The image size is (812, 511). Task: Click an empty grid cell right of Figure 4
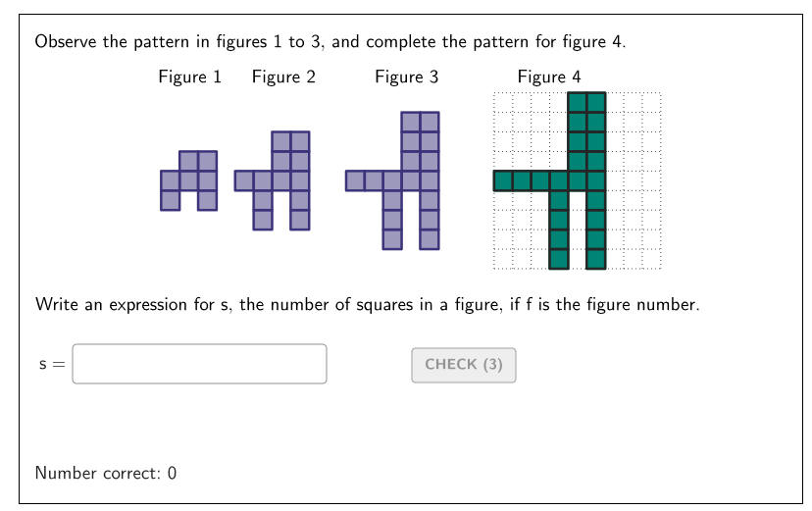(x=634, y=181)
